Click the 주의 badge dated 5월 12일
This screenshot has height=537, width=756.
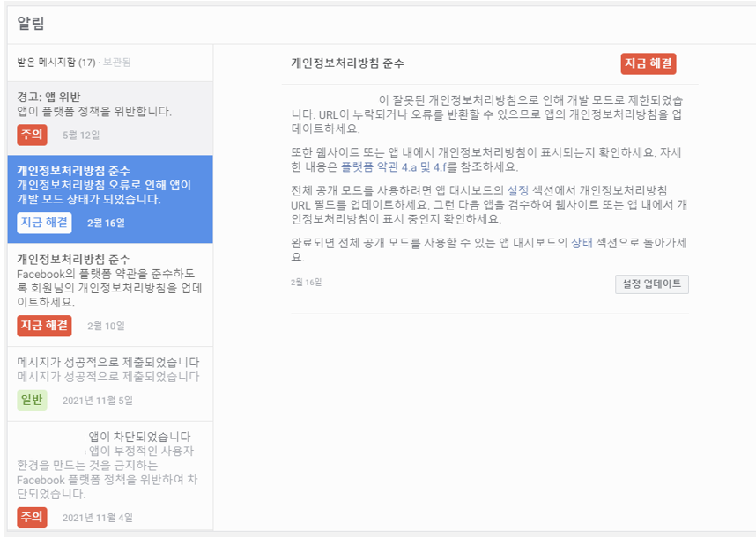[32, 135]
